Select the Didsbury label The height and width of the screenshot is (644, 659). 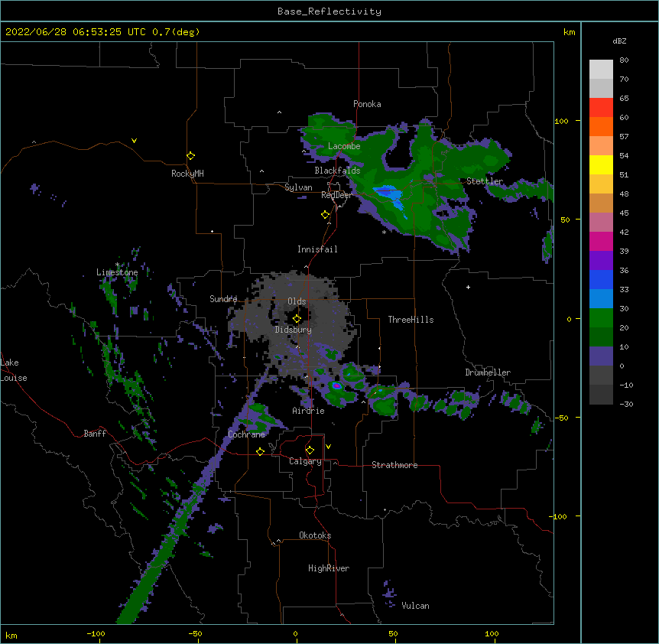point(294,330)
